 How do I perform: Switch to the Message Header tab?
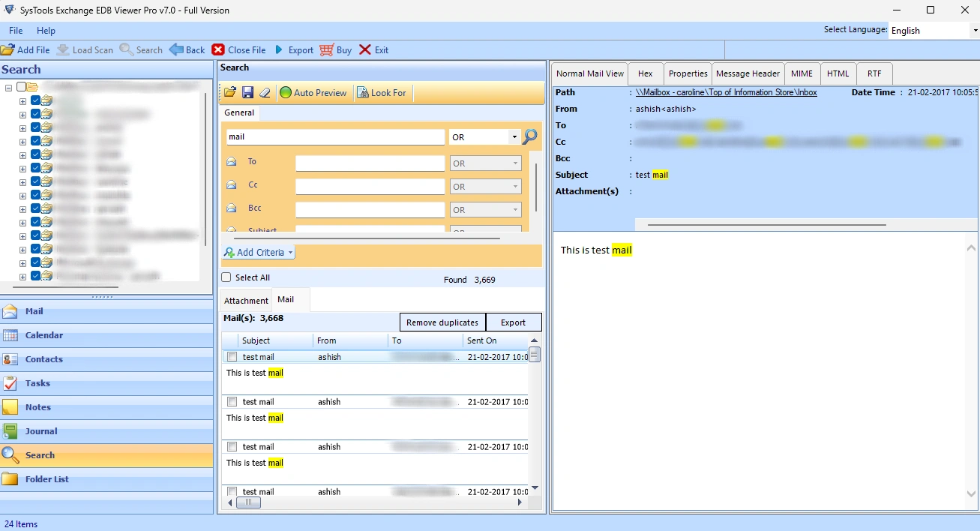tap(748, 73)
